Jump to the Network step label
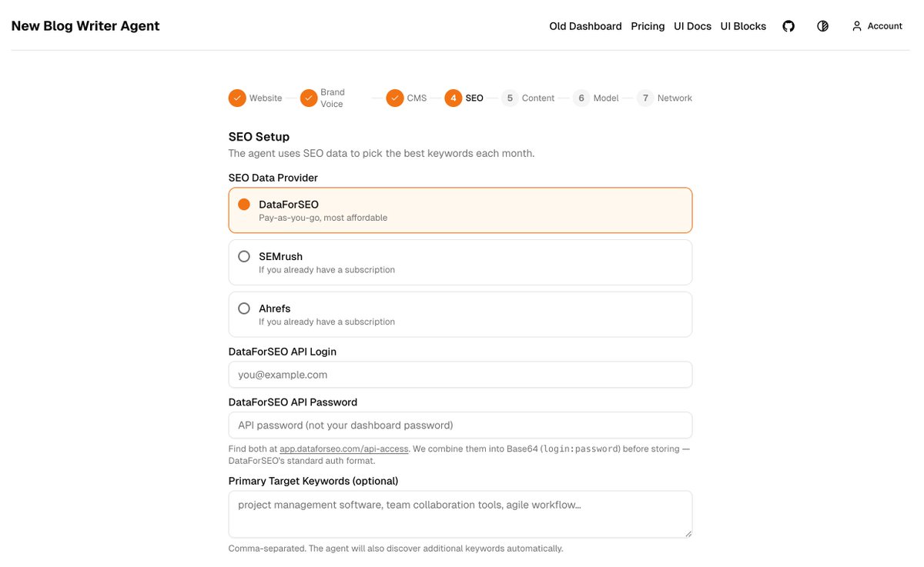This screenshot has width=924, height=567. pyautogui.click(x=675, y=98)
